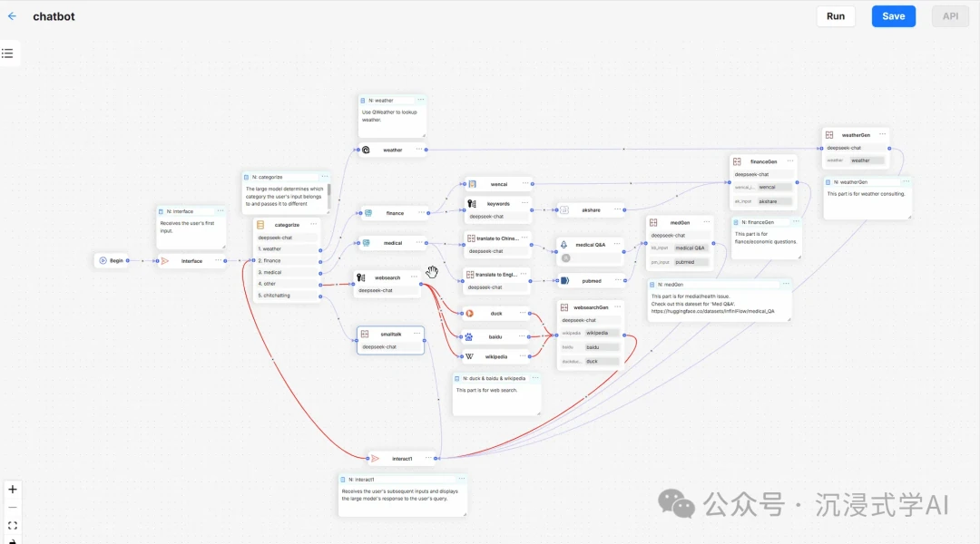This screenshot has height=544, width=980.
Task: Click the Baidu icon on the baidu node
Action: pyautogui.click(x=469, y=336)
